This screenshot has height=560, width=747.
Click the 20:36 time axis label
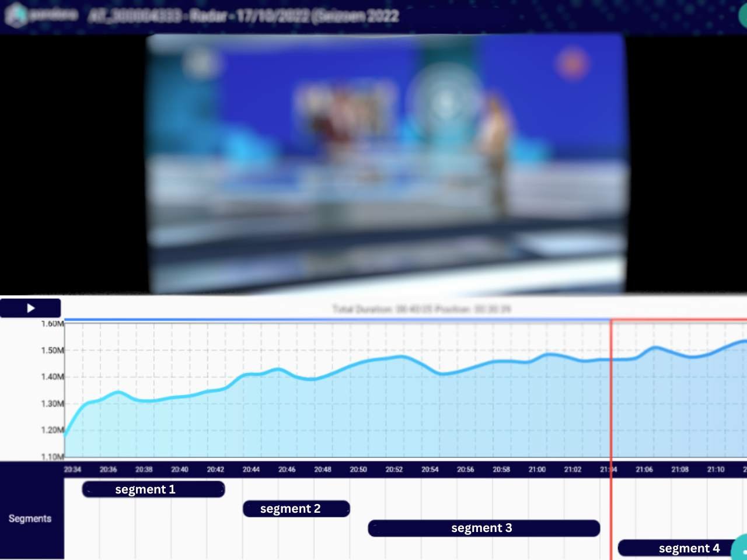pyautogui.click(x=108, y=470)
